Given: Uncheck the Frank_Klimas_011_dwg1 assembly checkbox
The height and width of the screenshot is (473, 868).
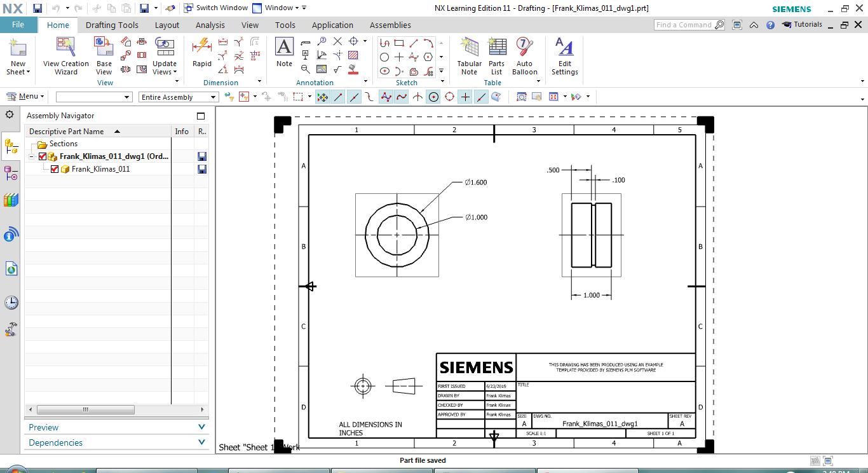Looking at the screenshot, I should coord(43,156).
